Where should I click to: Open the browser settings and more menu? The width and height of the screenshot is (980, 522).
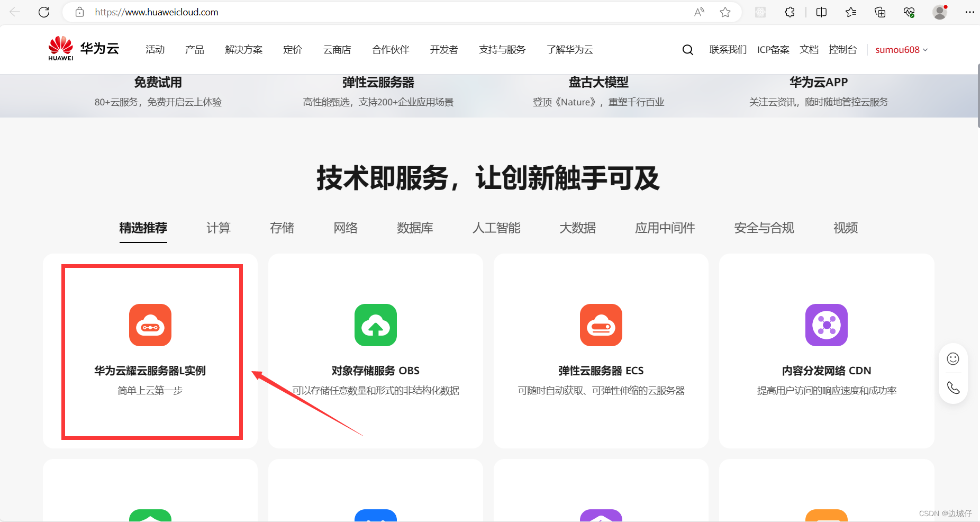[x=969, y=12]
